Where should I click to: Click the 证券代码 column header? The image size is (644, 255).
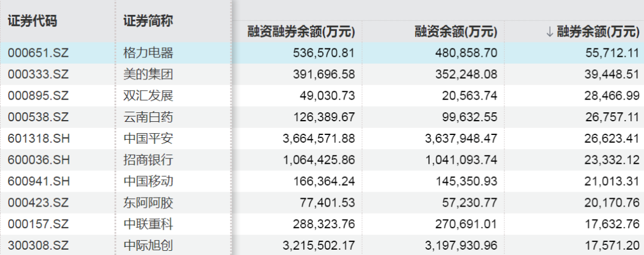click(x=32, y=21)
